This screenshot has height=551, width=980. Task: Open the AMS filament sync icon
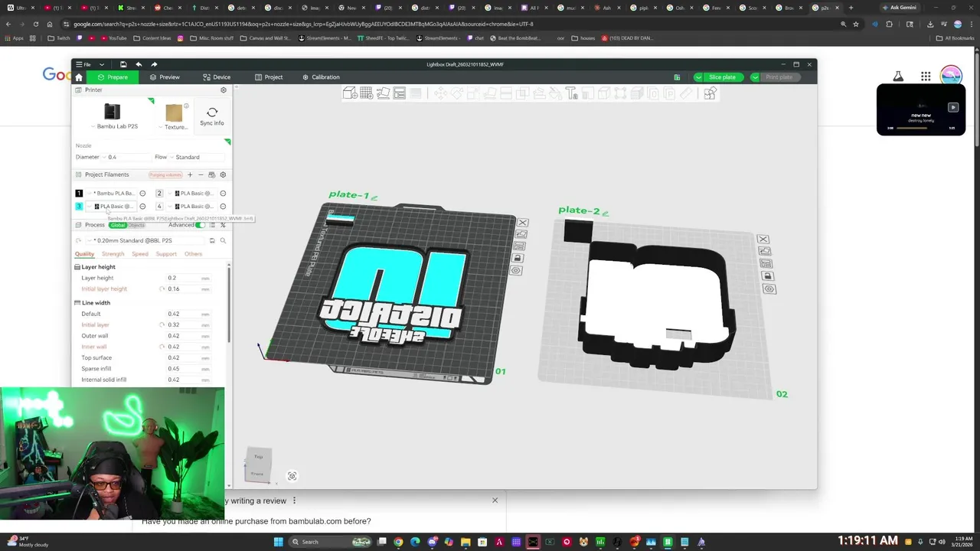(212, 174)
